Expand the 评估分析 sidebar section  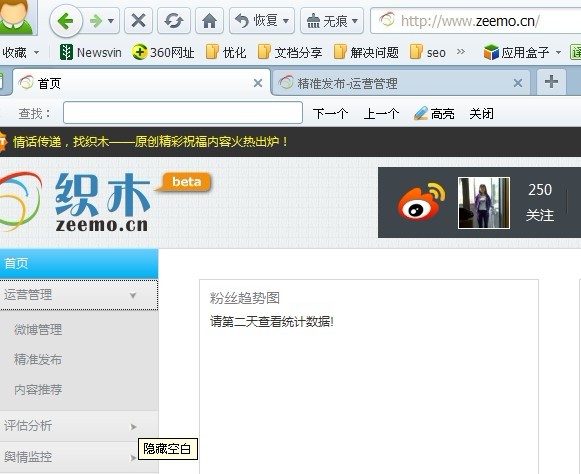tap(79, 426)
